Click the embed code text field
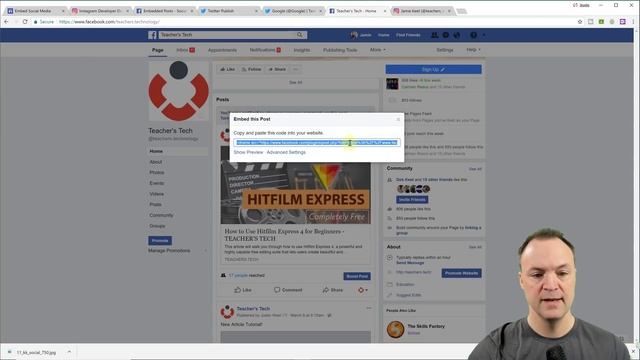 [x=317, y=142]
